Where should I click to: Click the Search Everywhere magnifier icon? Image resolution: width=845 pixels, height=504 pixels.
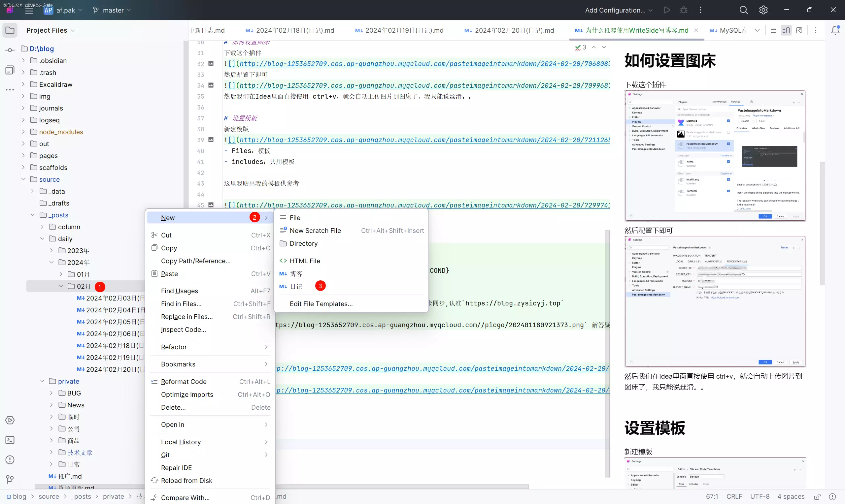coord(743,10)
